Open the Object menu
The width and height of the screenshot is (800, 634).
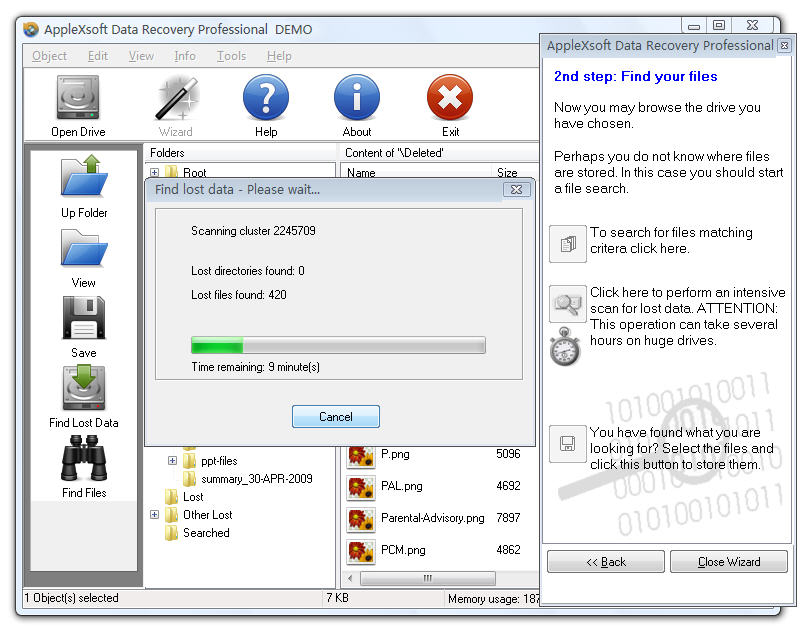pyautogui.click(x=49, y=56)
